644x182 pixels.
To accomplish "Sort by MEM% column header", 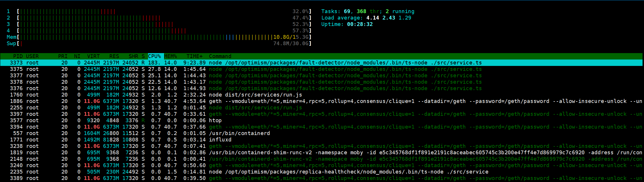I will 170,56.
